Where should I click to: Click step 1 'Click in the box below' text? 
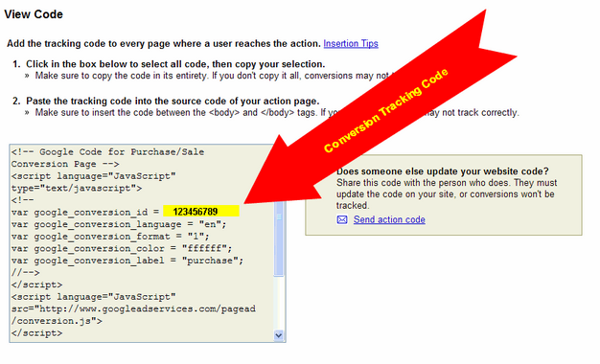175,64
